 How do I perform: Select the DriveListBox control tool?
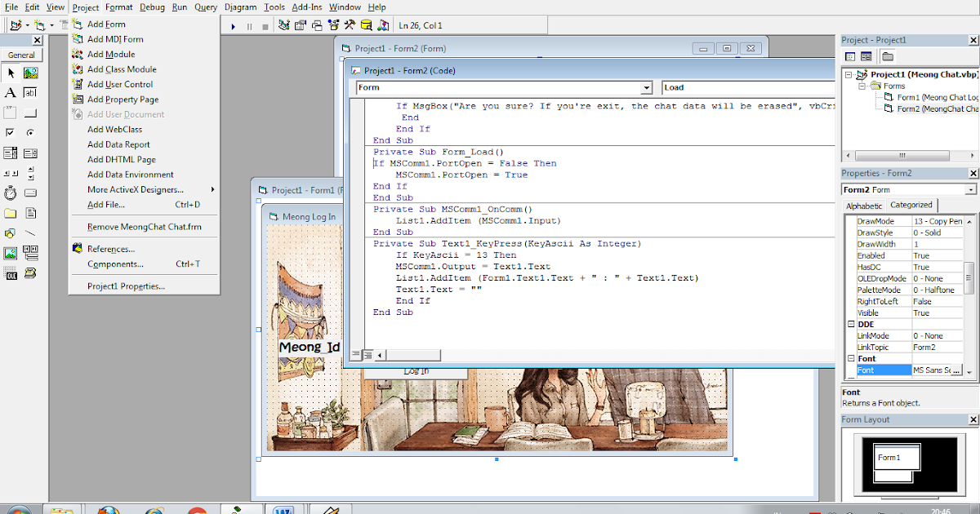[x=30, y=193]
